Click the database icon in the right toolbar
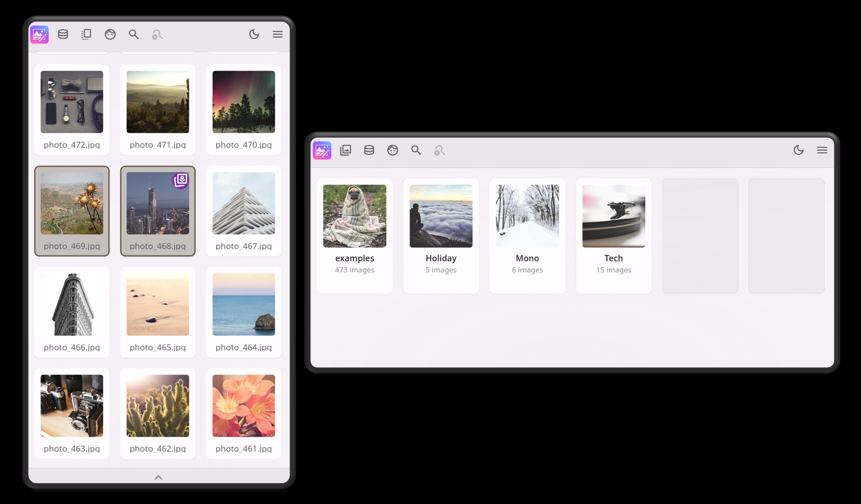Screen dimensions: 861x504 point(369,150)
